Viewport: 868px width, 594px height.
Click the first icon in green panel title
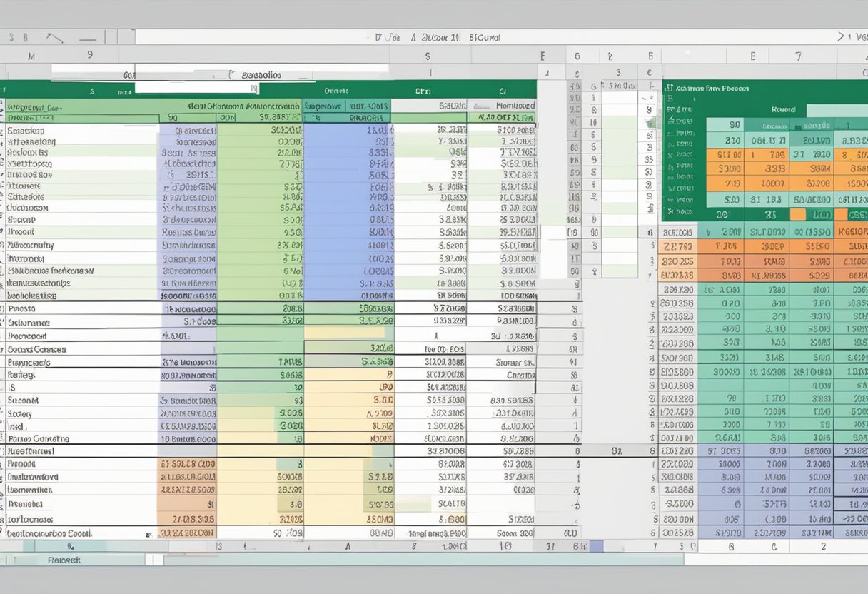pos(669,89)
